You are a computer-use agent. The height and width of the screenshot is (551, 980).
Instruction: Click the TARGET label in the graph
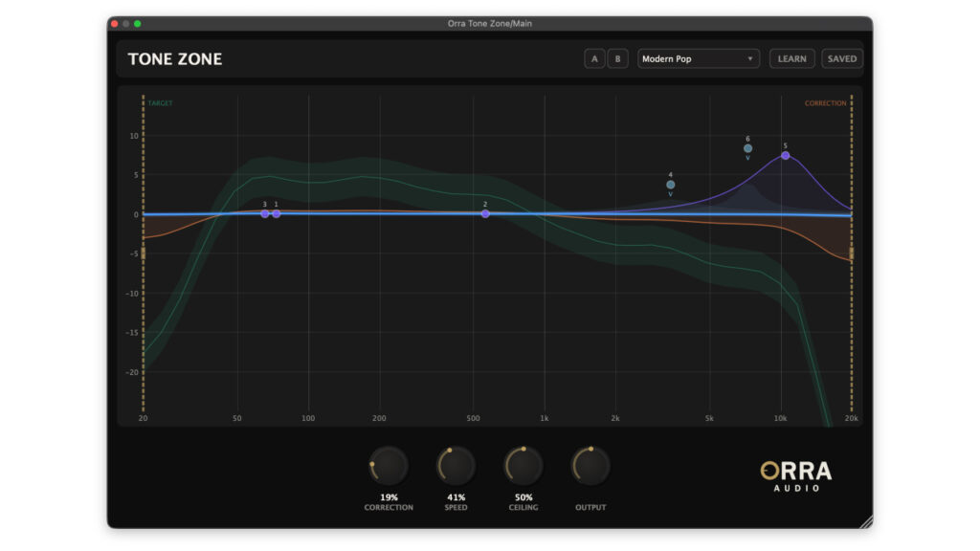(160, 103)
